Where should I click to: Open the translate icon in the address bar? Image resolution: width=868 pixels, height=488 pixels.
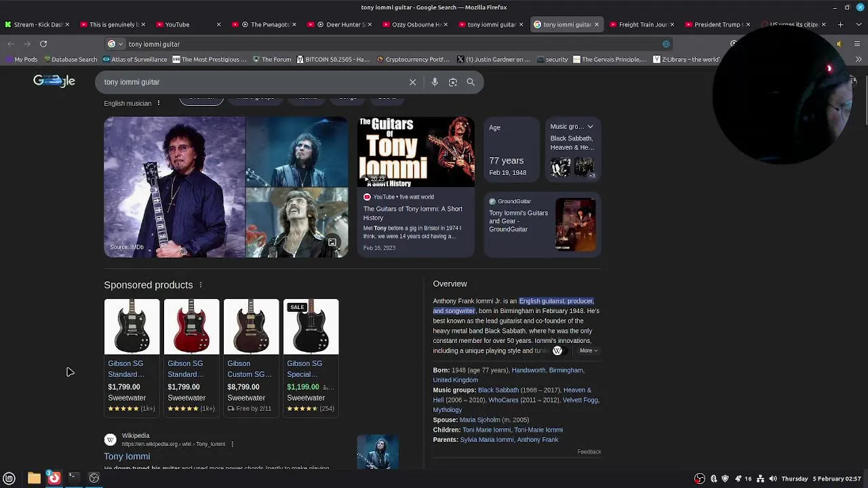(666, 44)
